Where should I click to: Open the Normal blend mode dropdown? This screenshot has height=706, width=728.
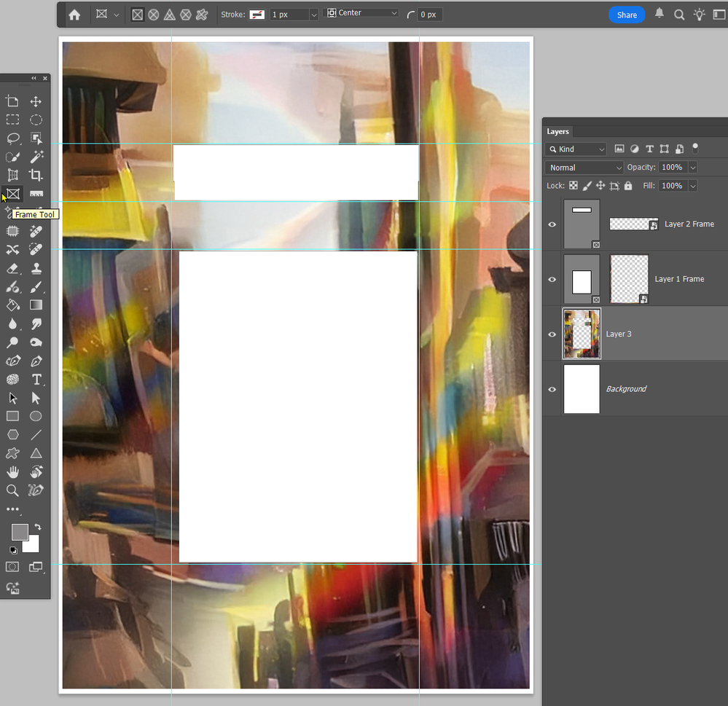tap(584, 168)
